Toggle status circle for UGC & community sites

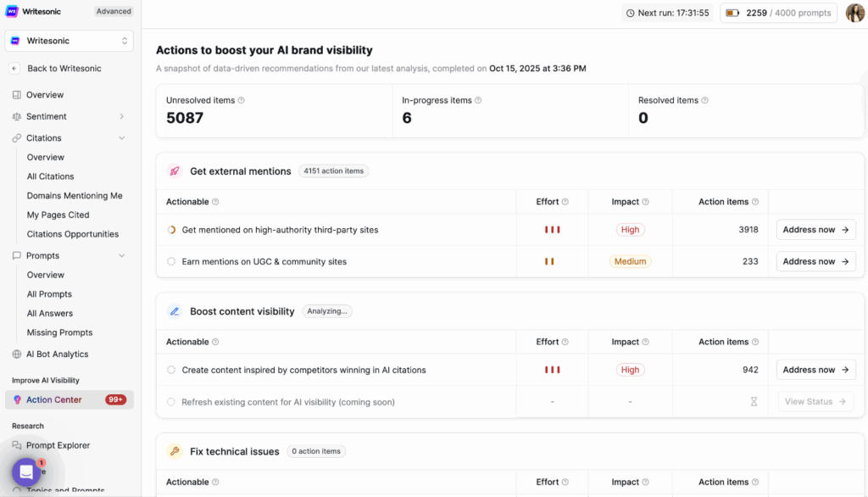point(171,262)
